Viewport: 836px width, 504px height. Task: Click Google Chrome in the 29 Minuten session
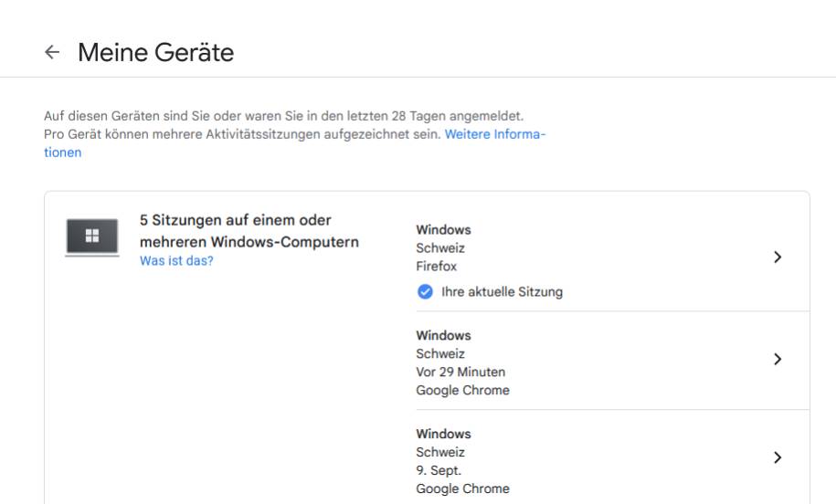tap(462, 390)
